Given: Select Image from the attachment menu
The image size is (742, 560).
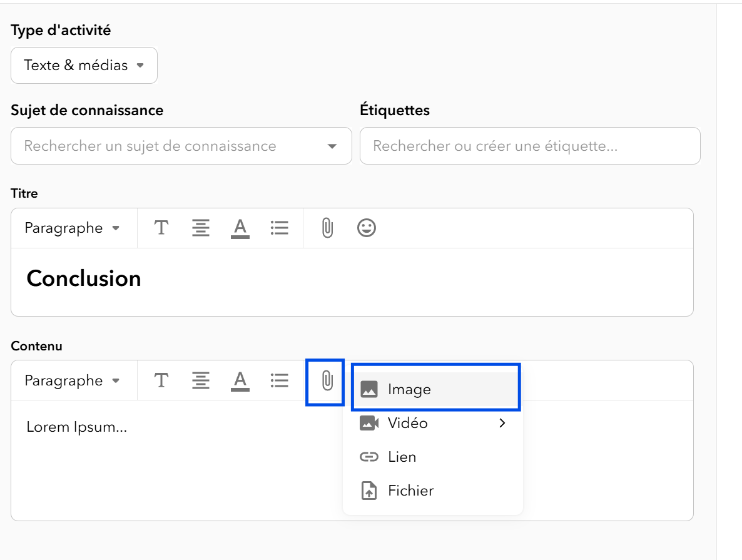Looking at the screenshot, I should (x=432, y=389).
